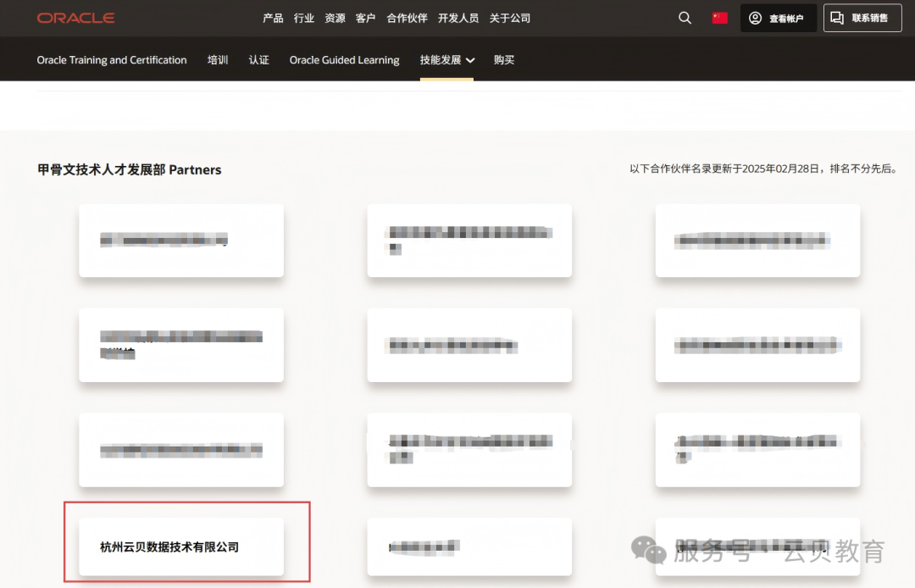Image resolution: width=915 pixels, height=588 pixels.
Task: Open the 行业 menu
Action: click(x=304, y=18)
